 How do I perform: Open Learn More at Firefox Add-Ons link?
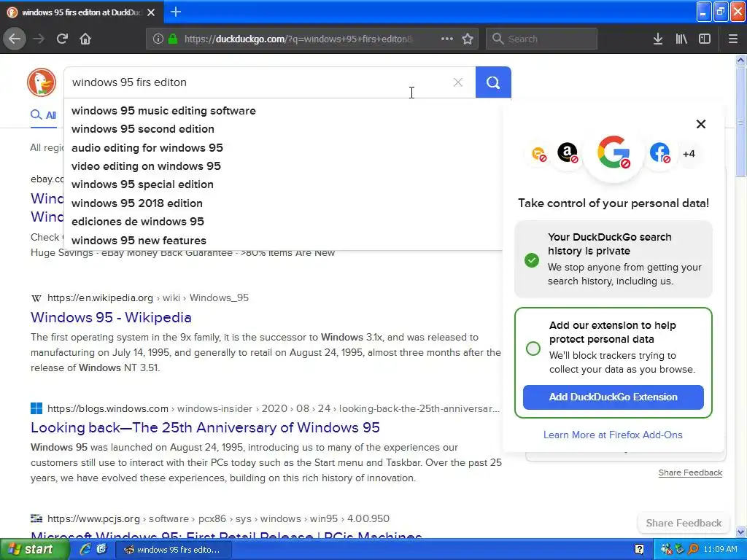[x=613, y=435]
